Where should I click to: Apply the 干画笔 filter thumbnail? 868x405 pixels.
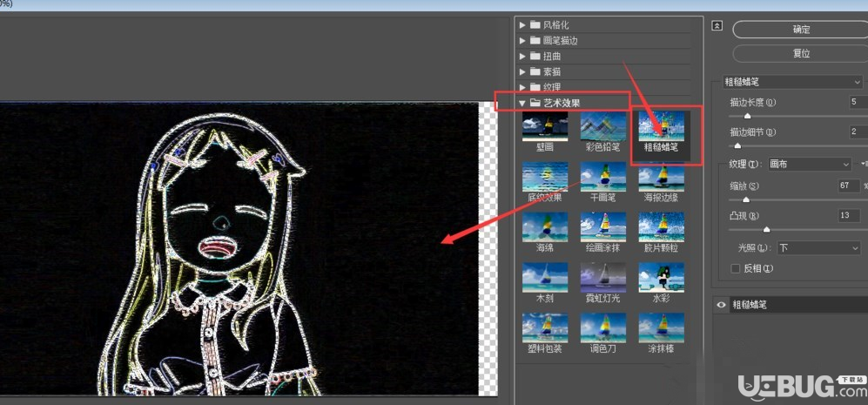[602, 177]
